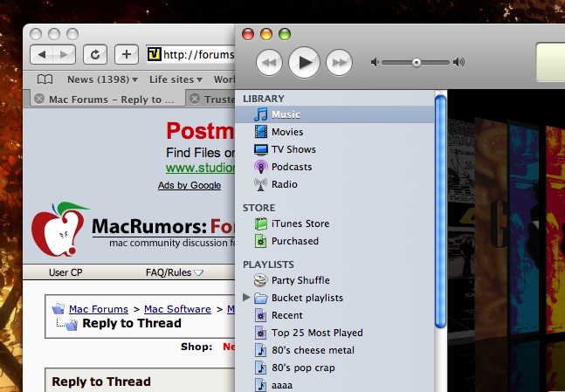Click the iTunes green zoom button
Screen dimensions: 565x392
click(285, 34)
